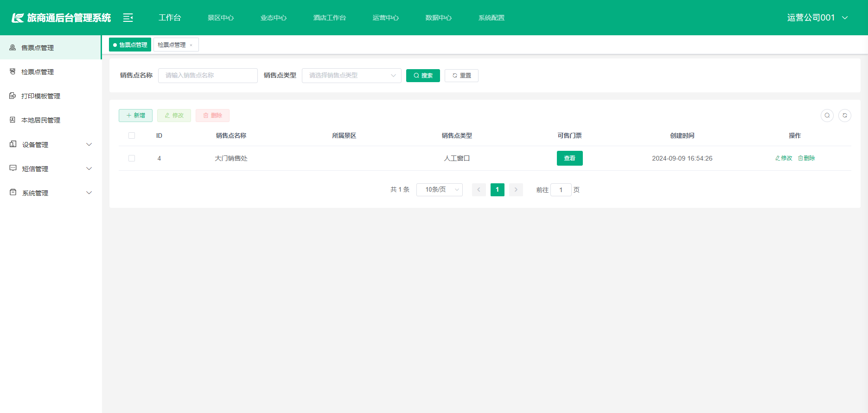Click the toolbar 删除 button

(x=212, y=116)
